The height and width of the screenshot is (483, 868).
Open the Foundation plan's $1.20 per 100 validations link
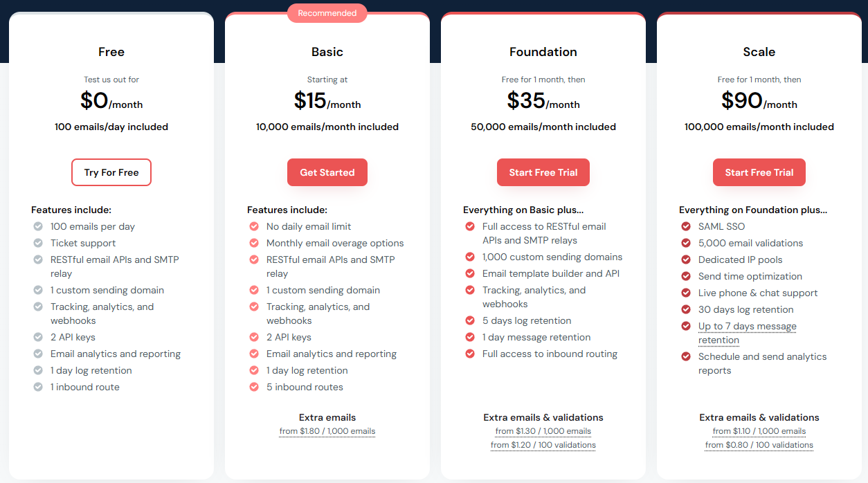point(543,445)
